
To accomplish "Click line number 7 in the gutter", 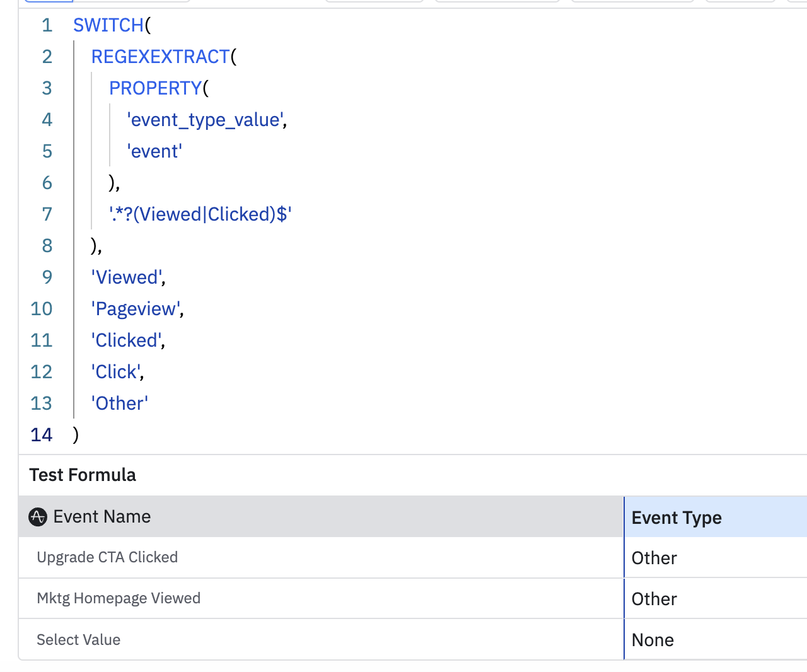I will (47, 214).
